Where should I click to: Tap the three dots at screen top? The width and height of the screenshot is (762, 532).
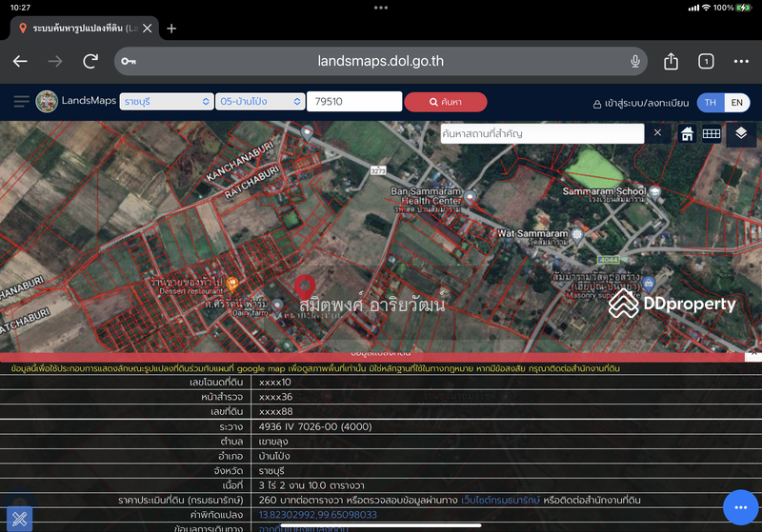click(x=381, y=8)
